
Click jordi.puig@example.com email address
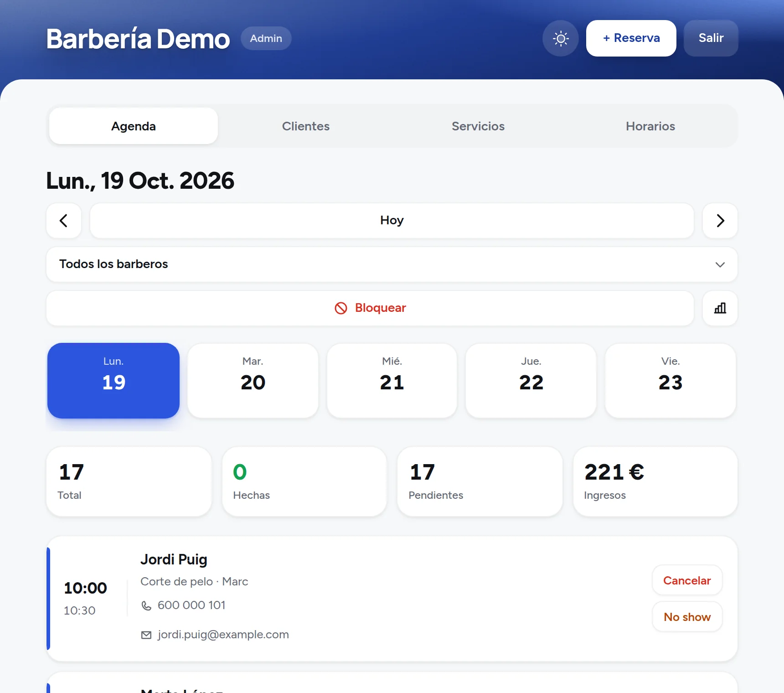223,635
